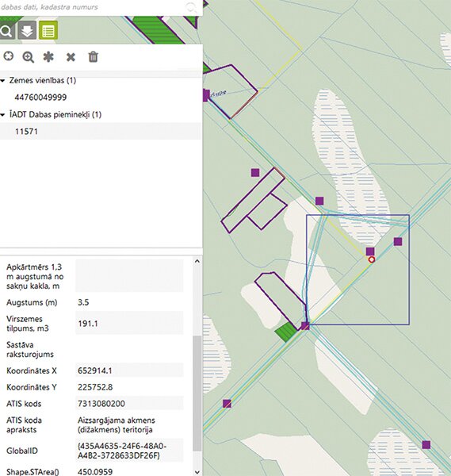Click the locate target crosshair icon

pos(8,56)
